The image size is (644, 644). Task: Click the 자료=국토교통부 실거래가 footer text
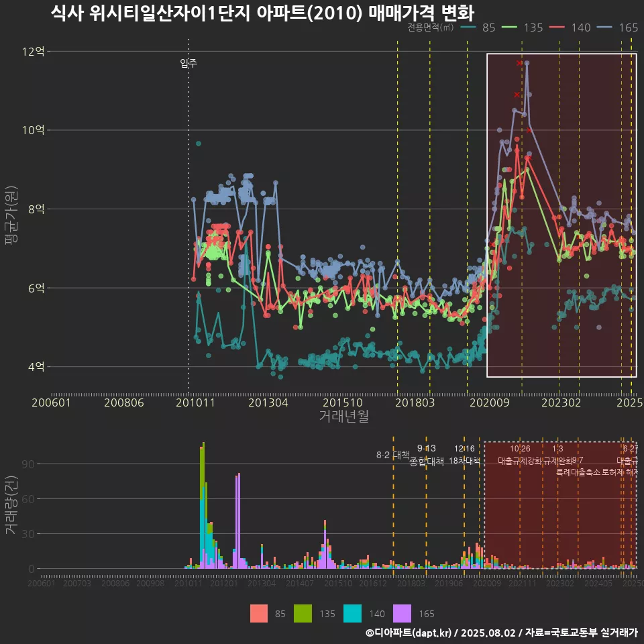pyautogui.click(x=582, y=633)
